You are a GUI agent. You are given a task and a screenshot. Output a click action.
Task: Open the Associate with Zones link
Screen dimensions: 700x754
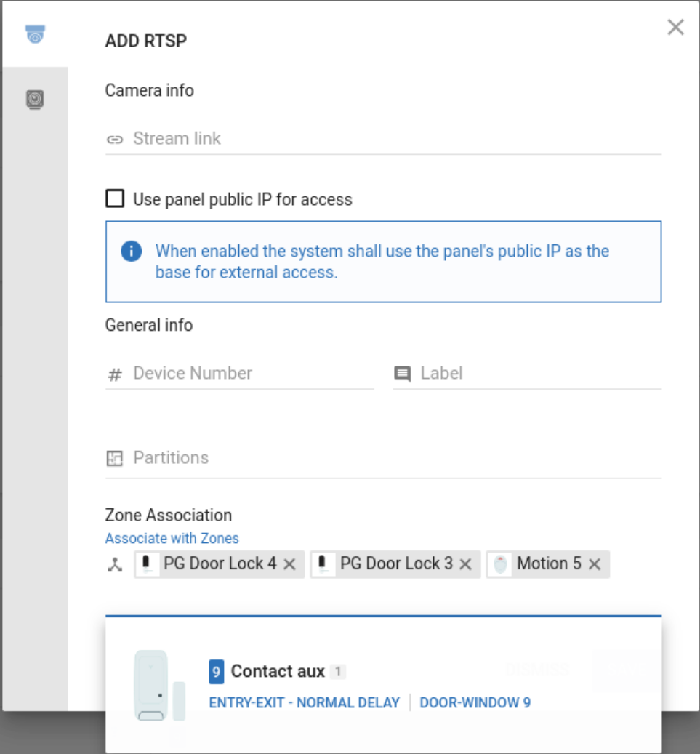tap(172, 539)
